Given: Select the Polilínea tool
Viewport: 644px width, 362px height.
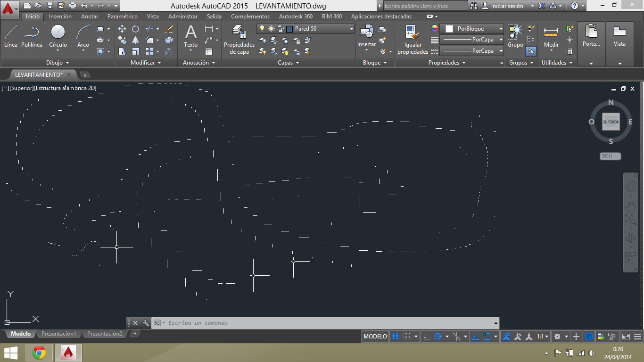Looking at the screenshot, I should coord(32,36).
